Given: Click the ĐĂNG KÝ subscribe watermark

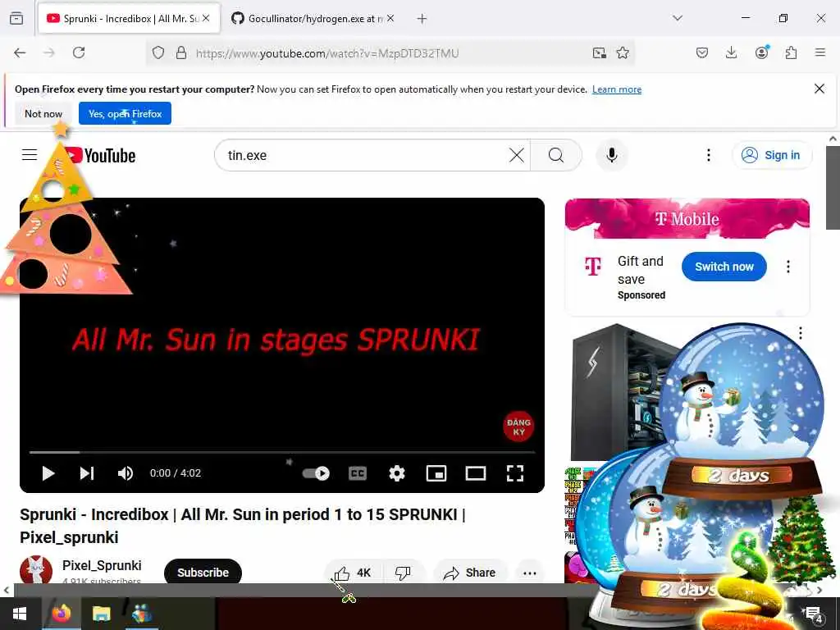Looking at the screenshot, I should (518, 427).
